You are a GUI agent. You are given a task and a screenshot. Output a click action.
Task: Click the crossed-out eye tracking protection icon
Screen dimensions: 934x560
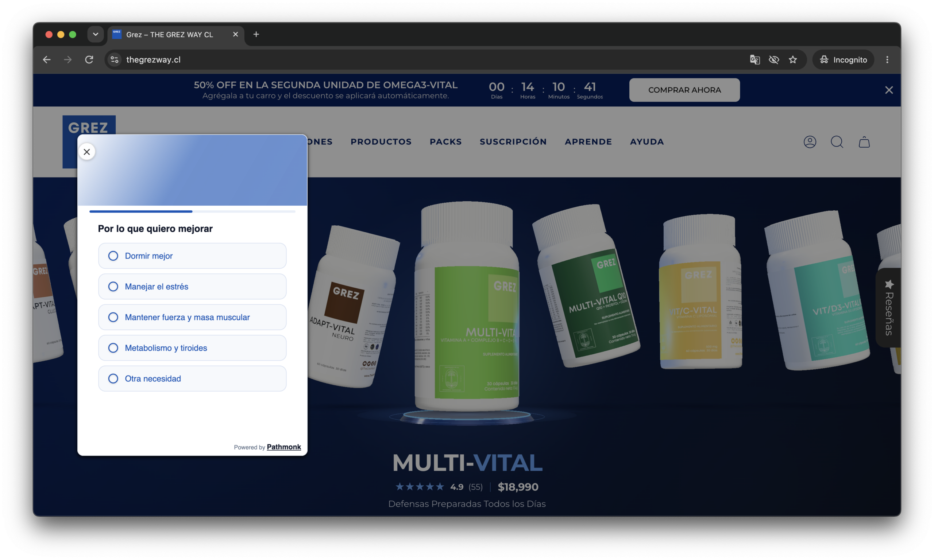tap(773, 60)
